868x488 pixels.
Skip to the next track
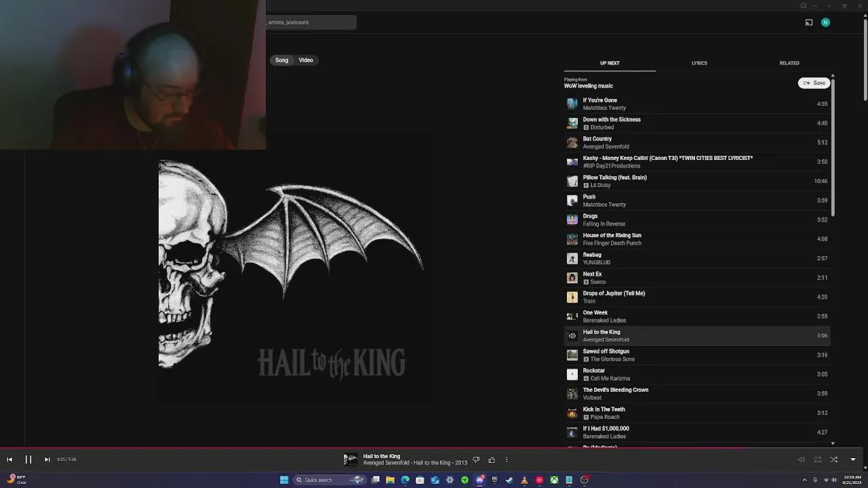(x=47, y=460)
